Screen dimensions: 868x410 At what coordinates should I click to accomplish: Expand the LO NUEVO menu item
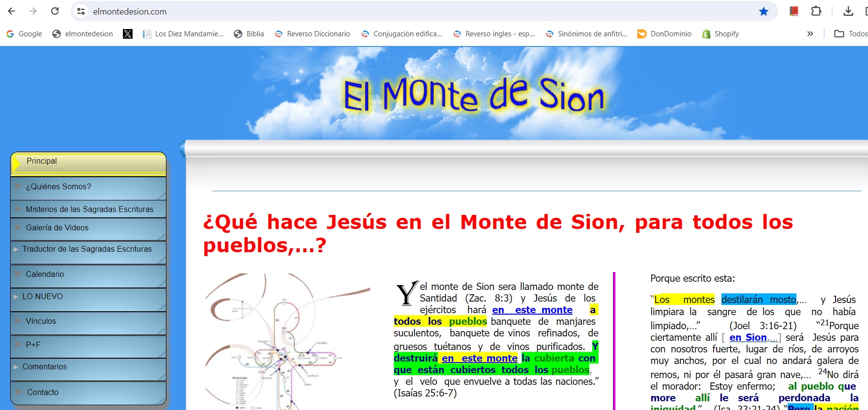(x=43, y=297)
